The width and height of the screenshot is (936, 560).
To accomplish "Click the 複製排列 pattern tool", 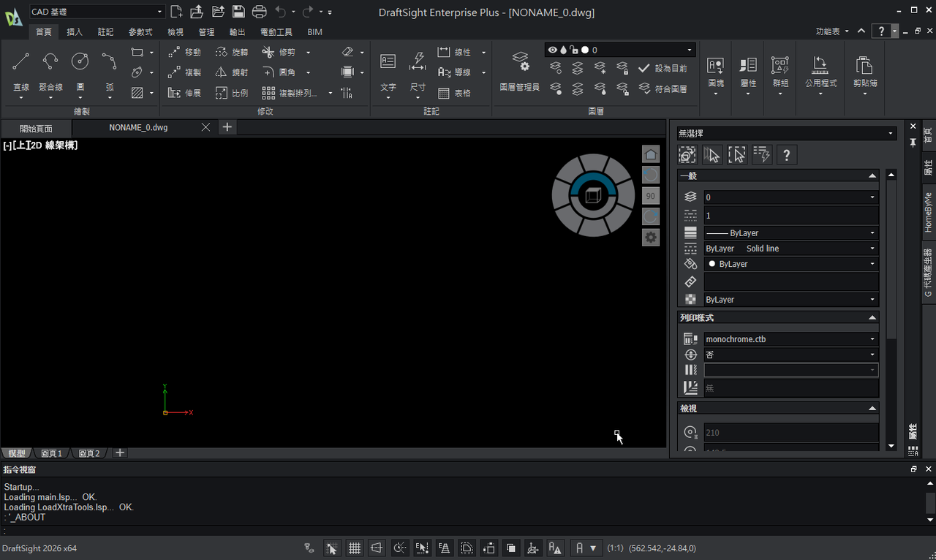I will tap(290, 93).
